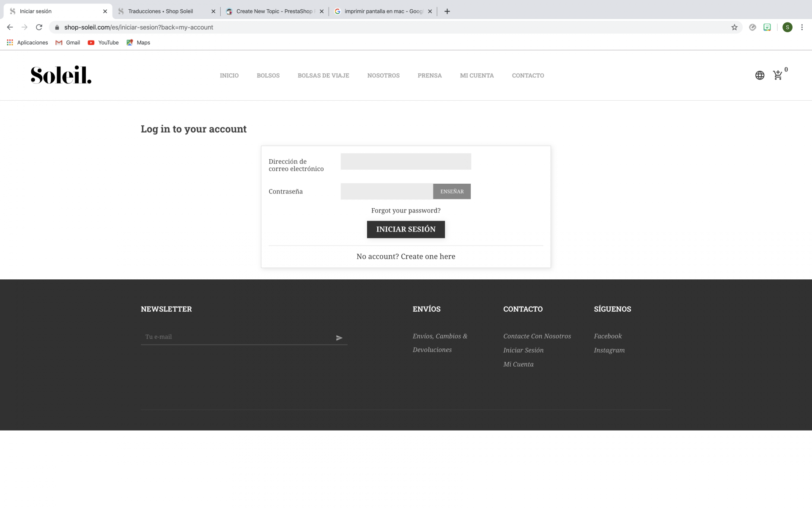Switch to Traducciones Shop Soleil tab
Viewport: 812px width, 508px height.
pyautogui.click(x=161, y=11)
